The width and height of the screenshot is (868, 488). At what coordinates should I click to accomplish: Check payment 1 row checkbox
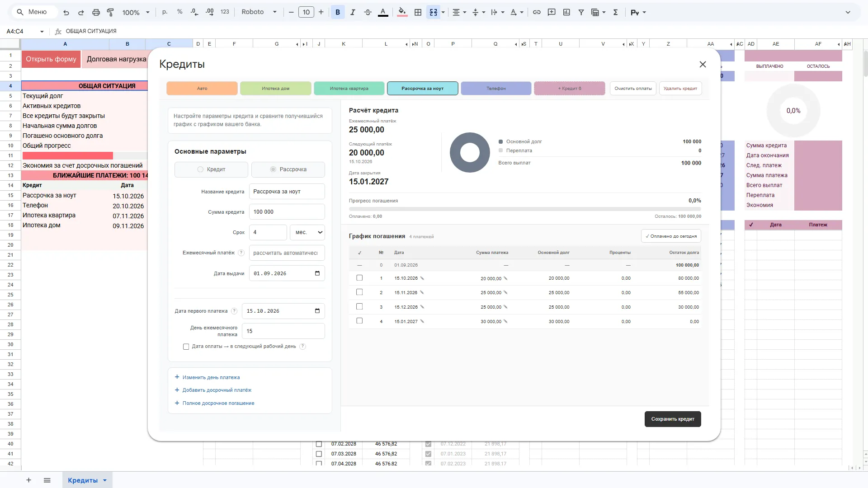(x=359, y=278)
